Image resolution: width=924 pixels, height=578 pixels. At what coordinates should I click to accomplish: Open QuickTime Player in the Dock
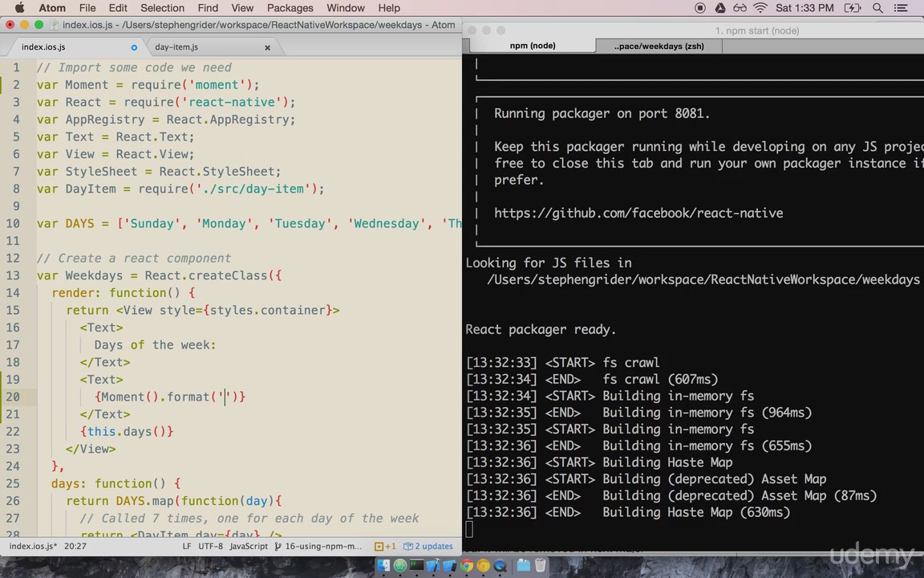tap(500, 566)
